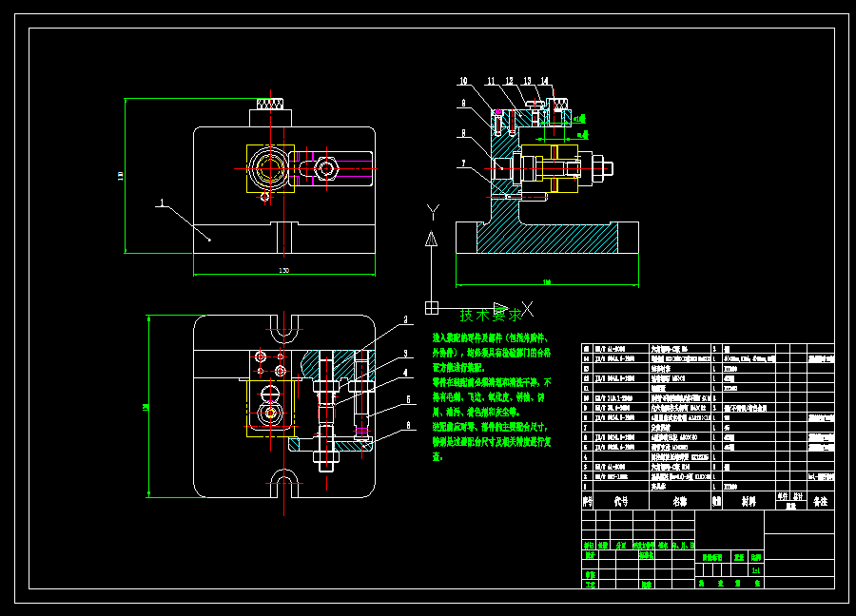Select balloon number 12 on section view
The width and height of the screenshot is (856, 616).
[509, 81]
